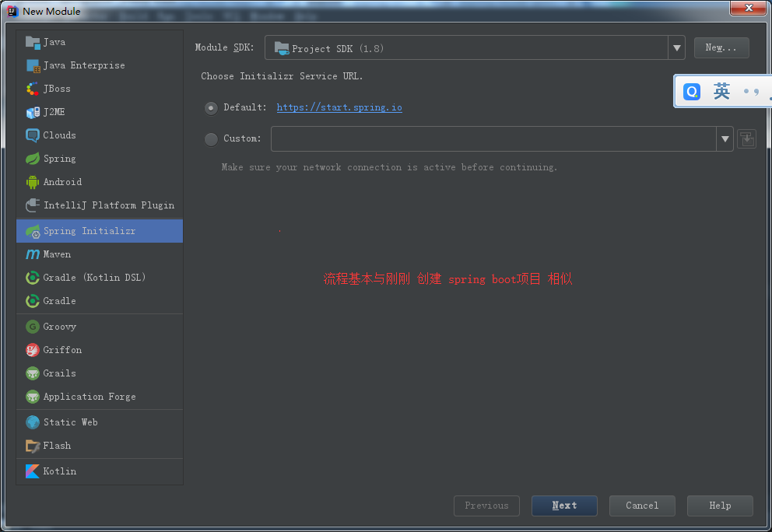
Task: Click the Application Forge text label
Action: pos(89,397)
